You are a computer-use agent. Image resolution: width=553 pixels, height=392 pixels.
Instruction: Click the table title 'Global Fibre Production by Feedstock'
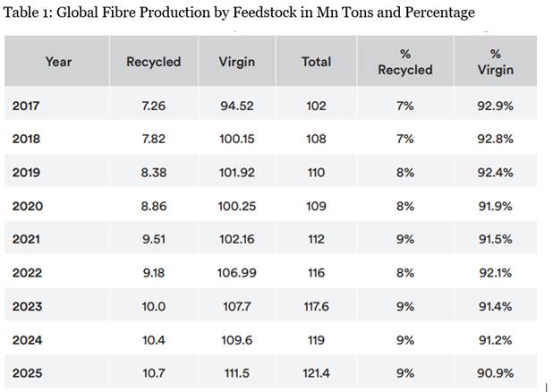(239, 13)
